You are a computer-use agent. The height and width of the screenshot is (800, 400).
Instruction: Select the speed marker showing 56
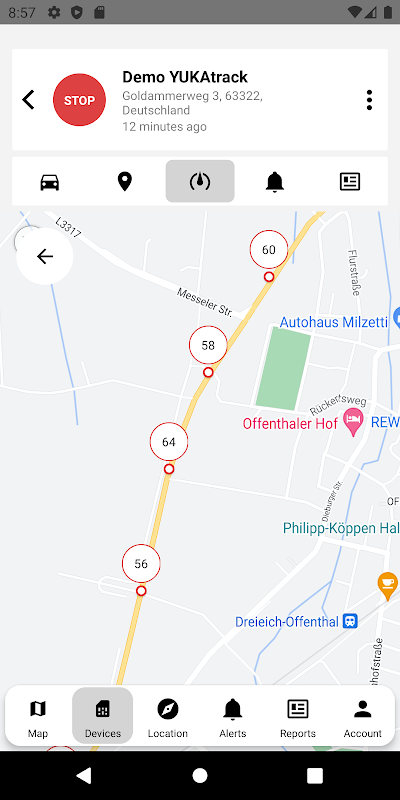(x=141, y=564)
